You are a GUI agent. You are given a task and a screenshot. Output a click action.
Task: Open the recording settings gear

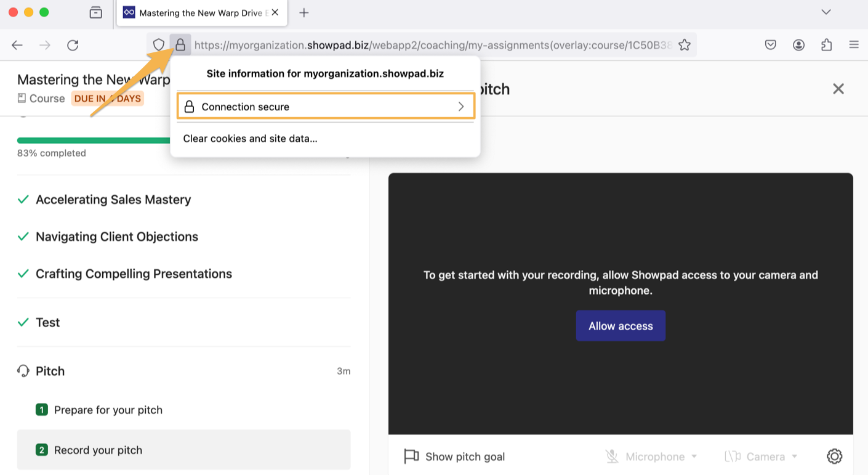(834, 456)
